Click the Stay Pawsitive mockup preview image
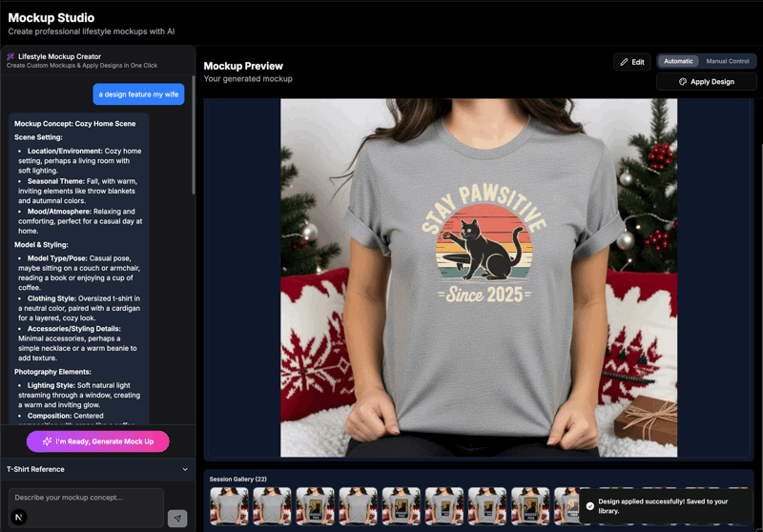763x532 pixels. click(x=479, y=277)
